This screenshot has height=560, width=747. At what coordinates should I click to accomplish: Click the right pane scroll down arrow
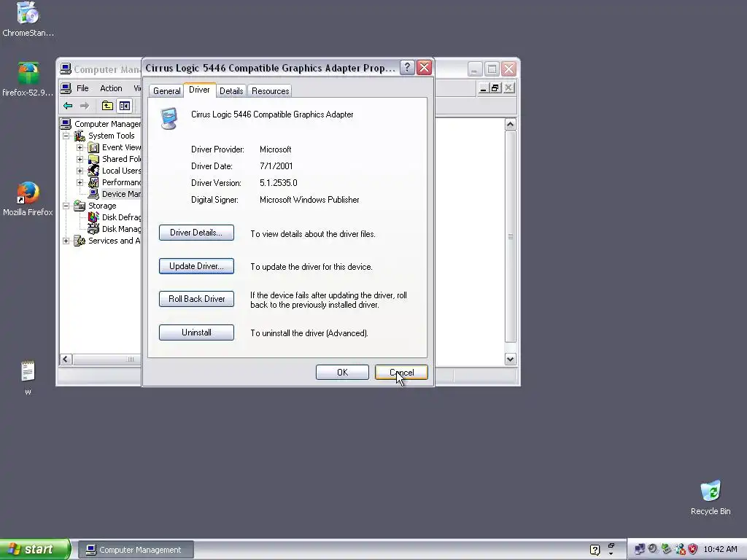(510, 359)
